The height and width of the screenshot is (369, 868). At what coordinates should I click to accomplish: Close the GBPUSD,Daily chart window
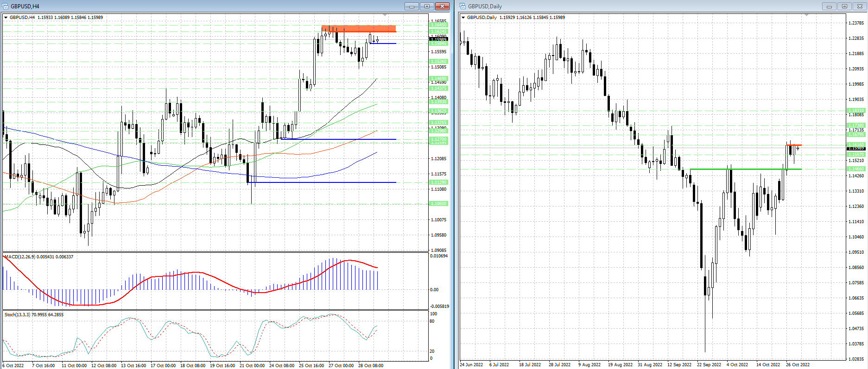click(x=860, y=6)
